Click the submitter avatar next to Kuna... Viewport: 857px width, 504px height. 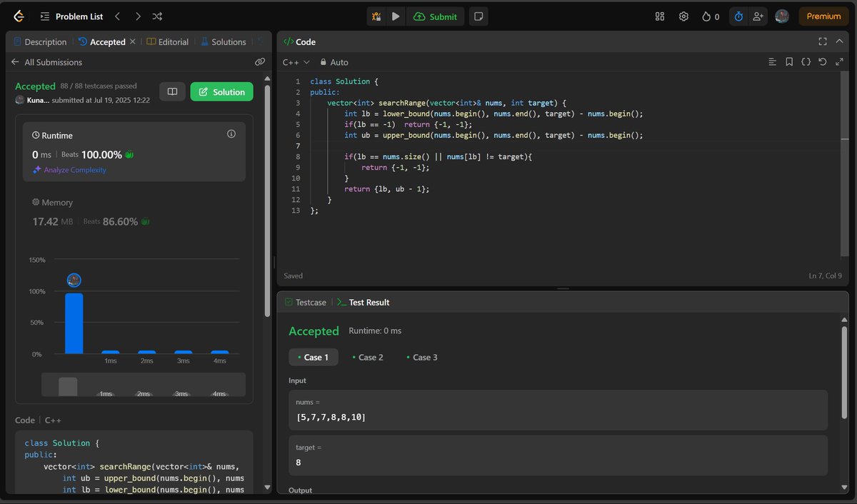click(x=19, y=100)
